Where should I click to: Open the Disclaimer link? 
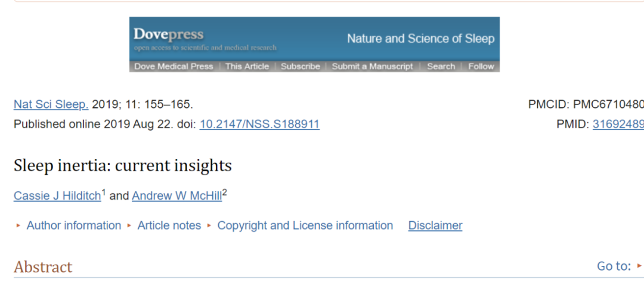pyautogui.click(x=435, y=225)
